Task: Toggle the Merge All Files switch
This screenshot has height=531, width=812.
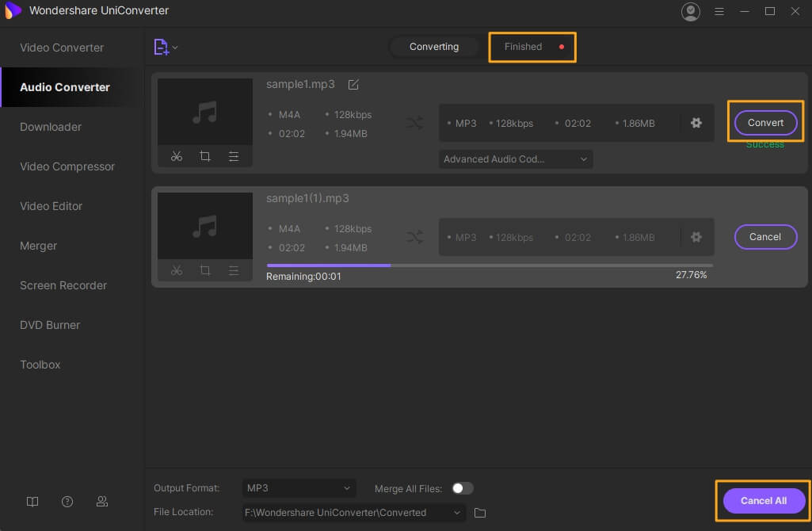Action: tap(462, 488)
